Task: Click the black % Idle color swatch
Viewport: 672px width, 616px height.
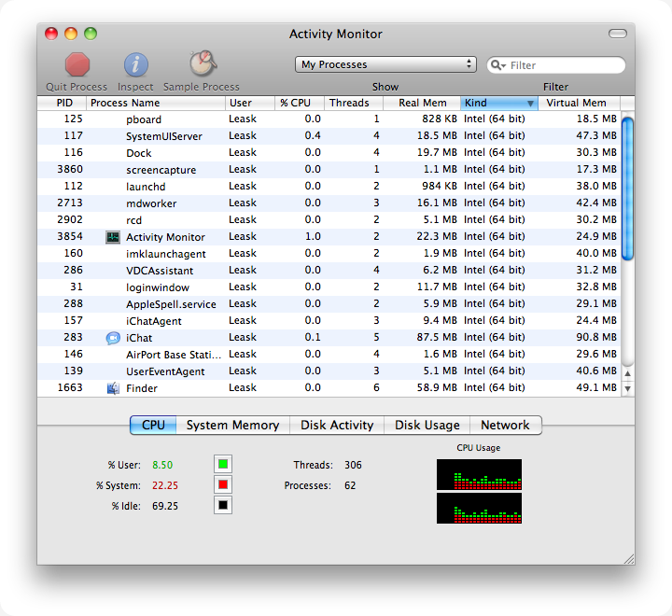Action: click(223, 506)
